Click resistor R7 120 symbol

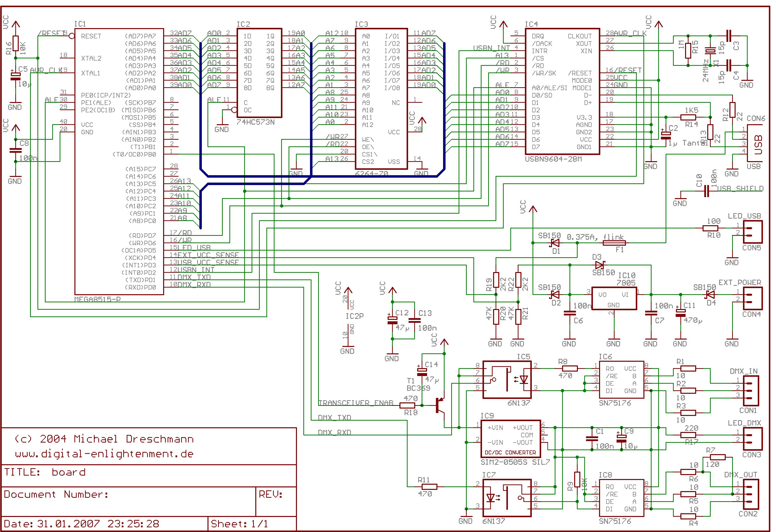tap(718, 457)
